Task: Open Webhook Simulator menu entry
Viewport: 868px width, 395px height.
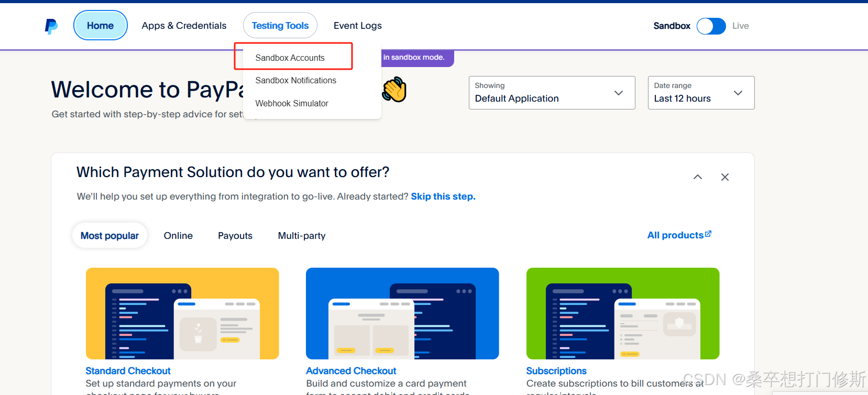Action: click(x=292, y=103)
